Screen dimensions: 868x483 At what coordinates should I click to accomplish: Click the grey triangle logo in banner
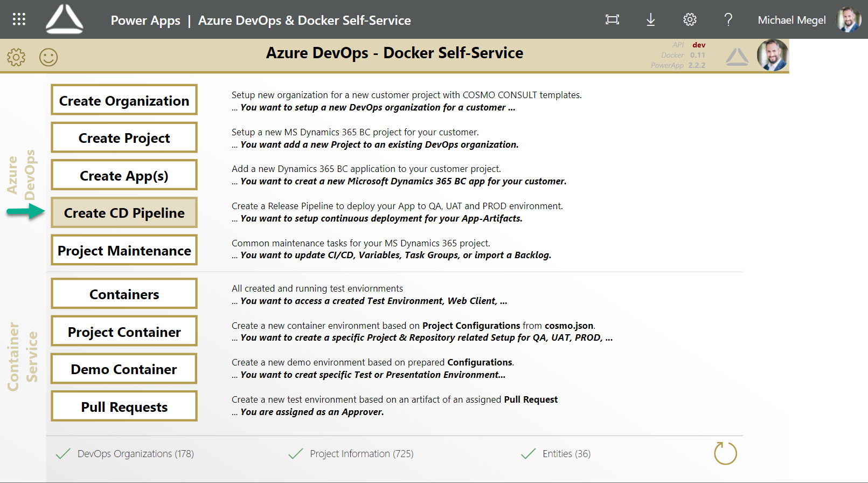pyautogui.click(x=737, y=57)
